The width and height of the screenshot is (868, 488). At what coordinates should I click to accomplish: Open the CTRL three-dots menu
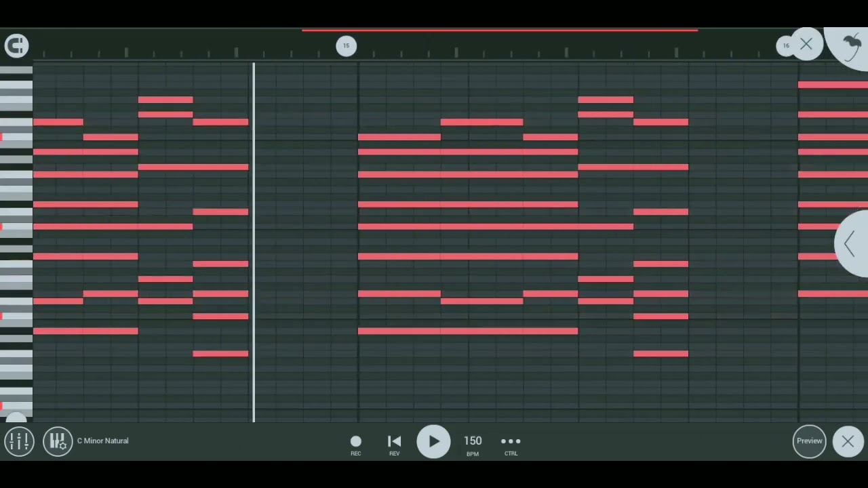click(511, 445)
